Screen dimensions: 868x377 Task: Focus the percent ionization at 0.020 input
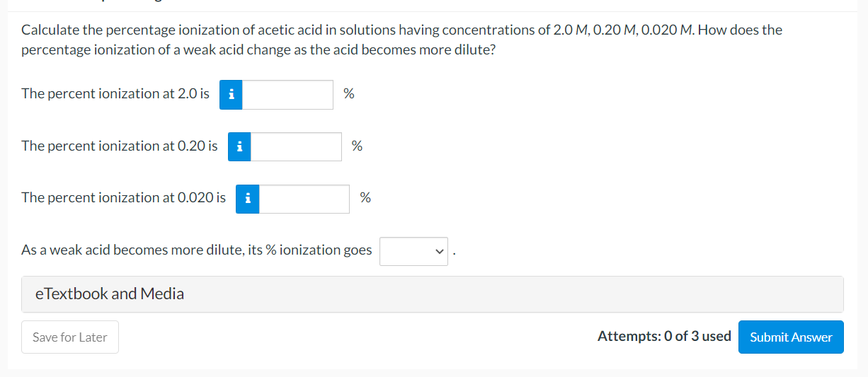(304, 199)
